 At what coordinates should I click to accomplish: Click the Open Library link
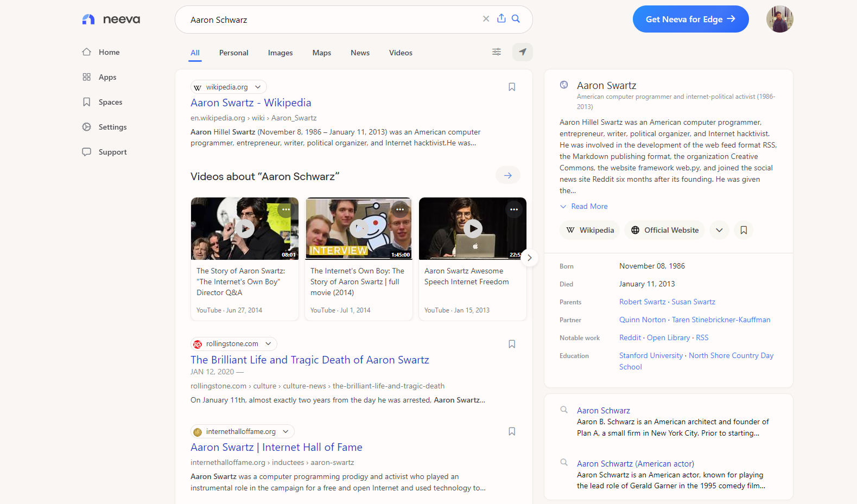669,338
